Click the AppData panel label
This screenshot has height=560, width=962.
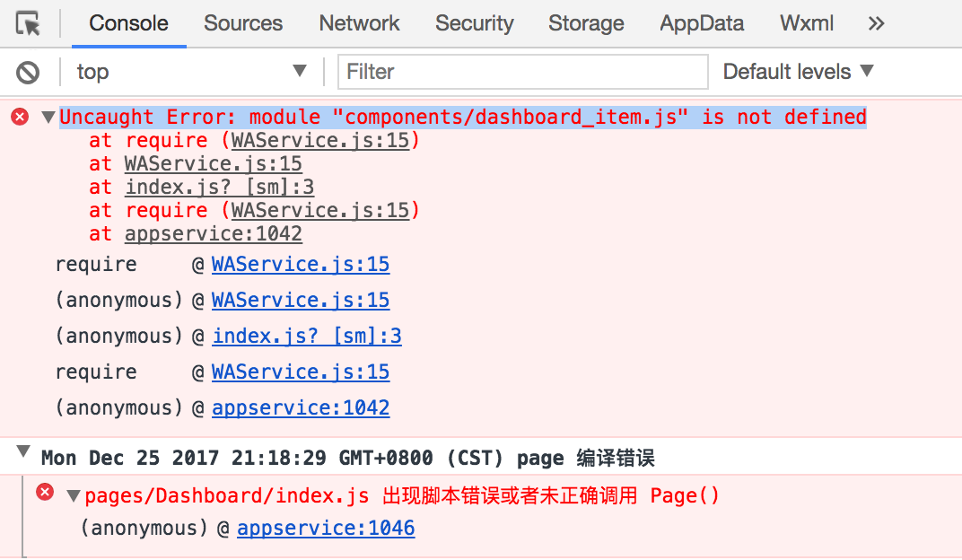pyautogui.click(x=701, y=23)
